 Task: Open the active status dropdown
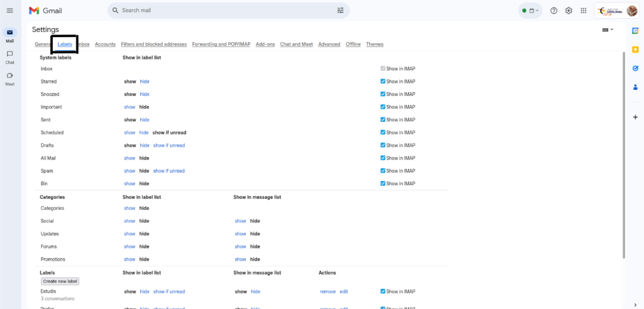click(x=531, y=11)
